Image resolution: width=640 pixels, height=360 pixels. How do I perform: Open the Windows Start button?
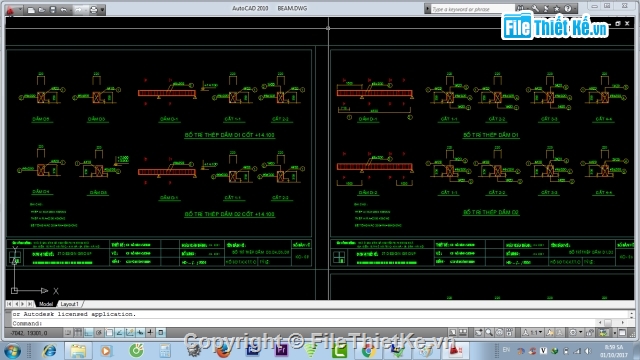(x=12, y=351)
